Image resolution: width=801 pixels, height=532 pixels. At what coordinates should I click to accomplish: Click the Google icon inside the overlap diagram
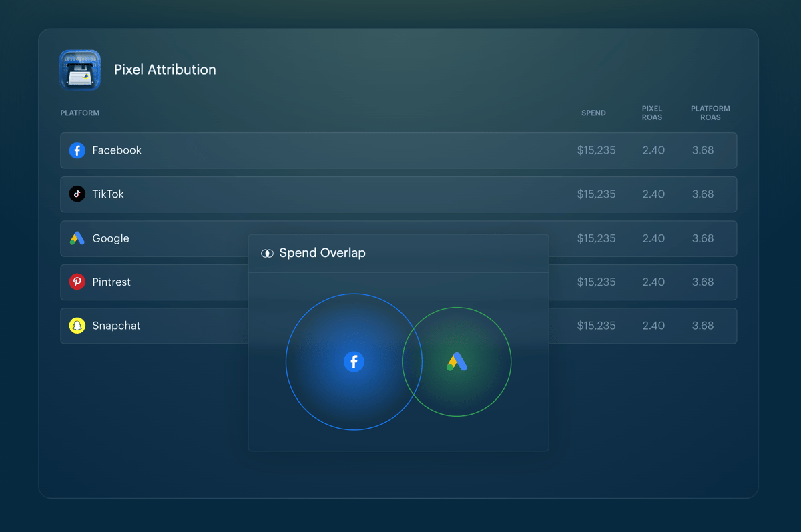pyautogui.click(x=458, y=362)
